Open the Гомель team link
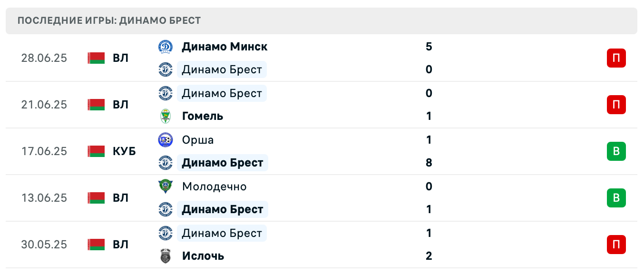Screen dimensions: 644x275 203,116
